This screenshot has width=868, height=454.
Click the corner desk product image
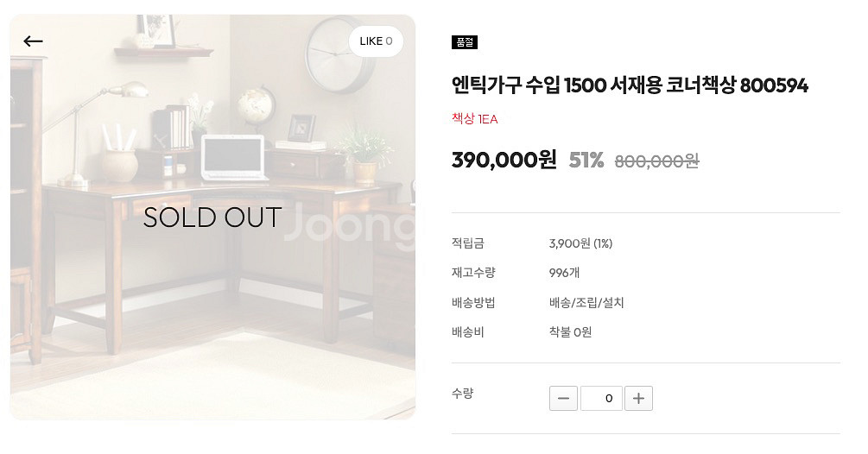pyautogui.click(x=212, y=217)
